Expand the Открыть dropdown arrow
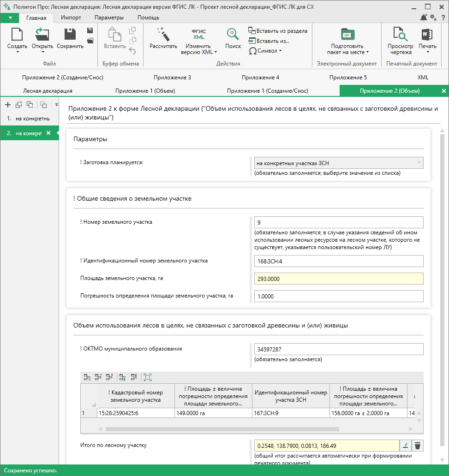 click(42, 52)
